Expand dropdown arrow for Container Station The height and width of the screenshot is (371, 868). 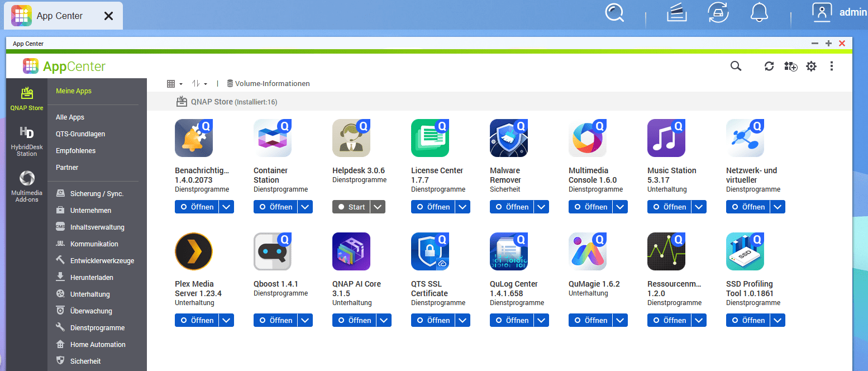pyautogui.click(x=305, y=207)
